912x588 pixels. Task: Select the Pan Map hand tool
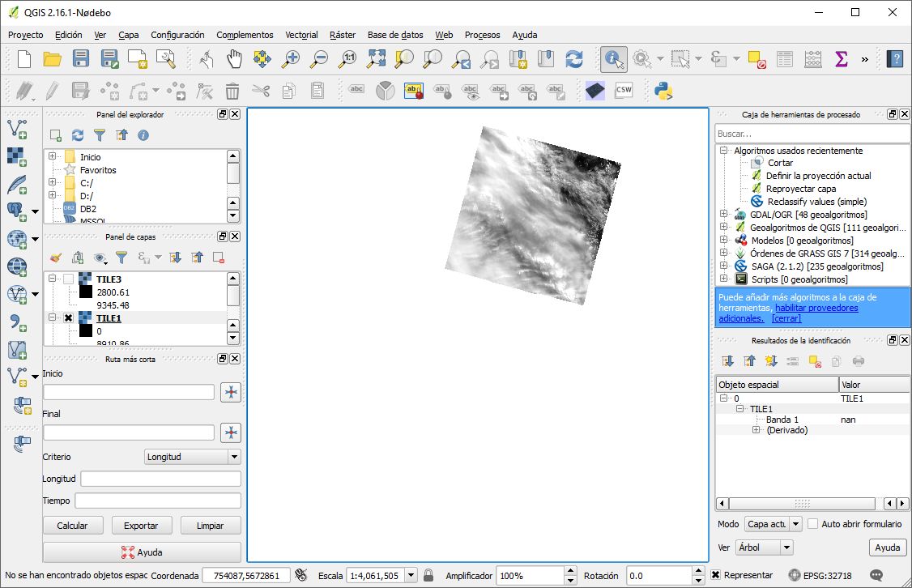234,58
